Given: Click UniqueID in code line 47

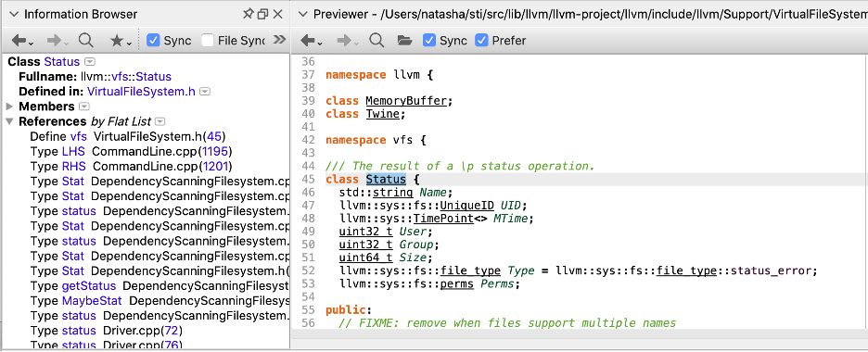Looking at the screenshot, I should (466, 206).
